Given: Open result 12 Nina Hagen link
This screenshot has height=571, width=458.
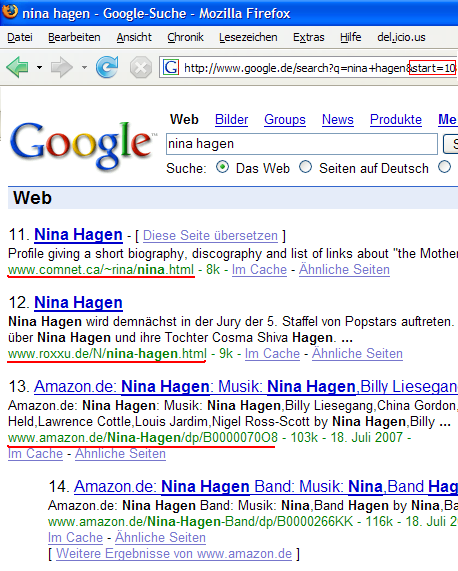Looking at the screenshot, I should (x=78, y=303).
